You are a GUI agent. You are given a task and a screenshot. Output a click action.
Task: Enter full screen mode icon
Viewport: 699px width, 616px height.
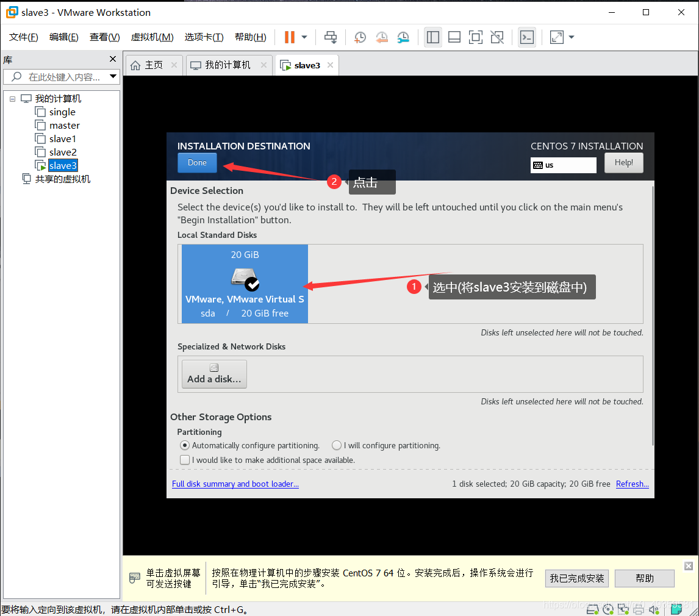(476, 37)
